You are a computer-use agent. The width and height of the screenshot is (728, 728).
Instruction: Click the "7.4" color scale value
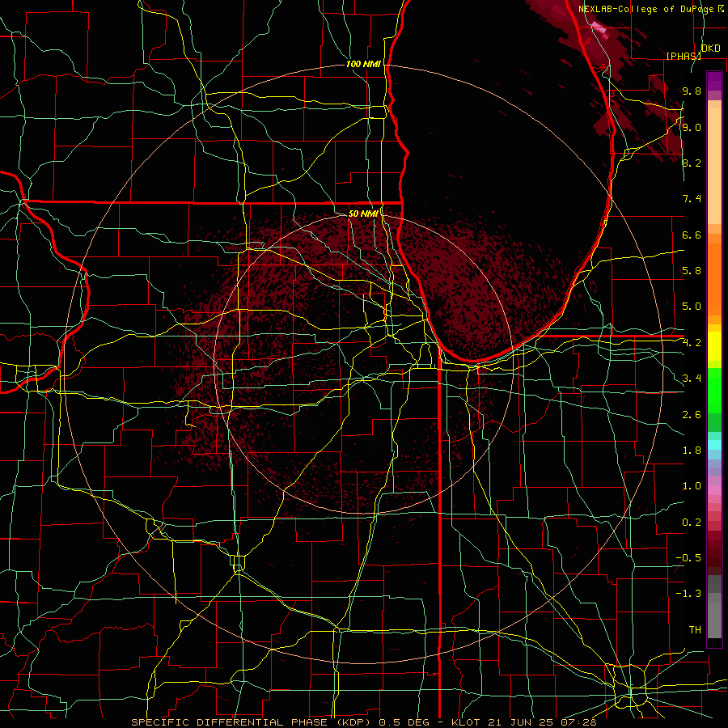pyautogui.click(x=692, y=199)
